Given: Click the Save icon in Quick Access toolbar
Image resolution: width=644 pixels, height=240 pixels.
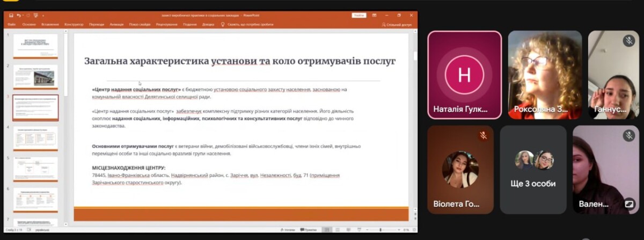Looking at the screenshot, I should tap(11, 16).
